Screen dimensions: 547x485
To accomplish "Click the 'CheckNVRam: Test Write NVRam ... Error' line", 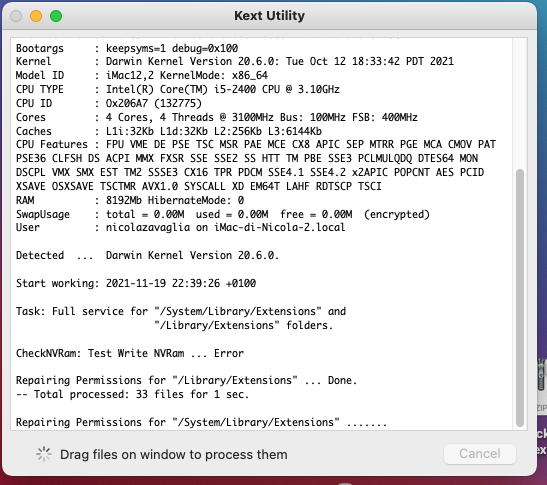I will (x=130, y=353).
